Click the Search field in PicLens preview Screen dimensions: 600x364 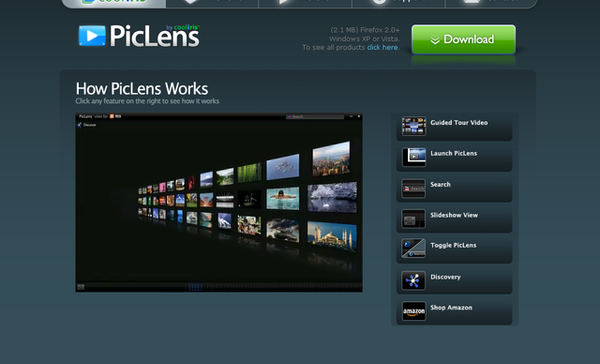[x=315, y=116]
